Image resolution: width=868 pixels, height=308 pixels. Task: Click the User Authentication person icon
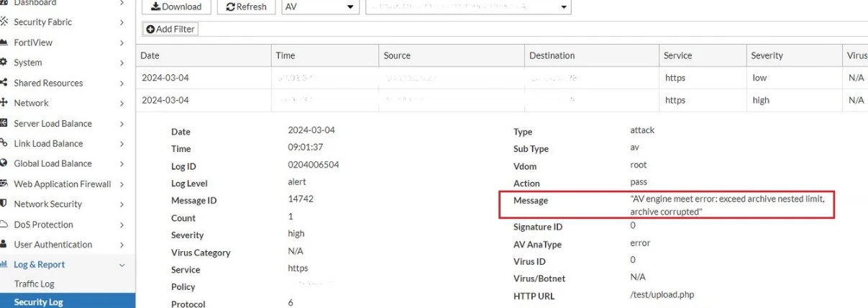coord(4,244)
